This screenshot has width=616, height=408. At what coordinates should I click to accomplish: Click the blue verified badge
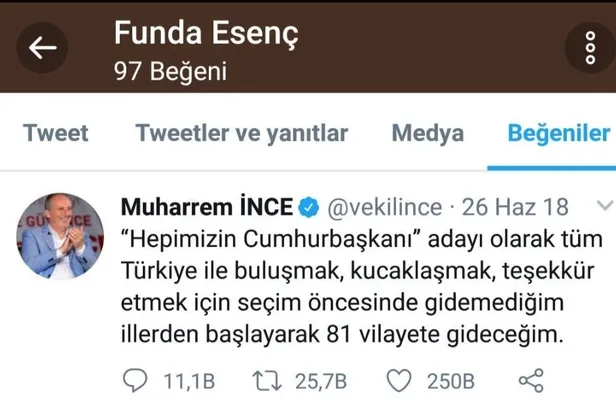point(309,207)
